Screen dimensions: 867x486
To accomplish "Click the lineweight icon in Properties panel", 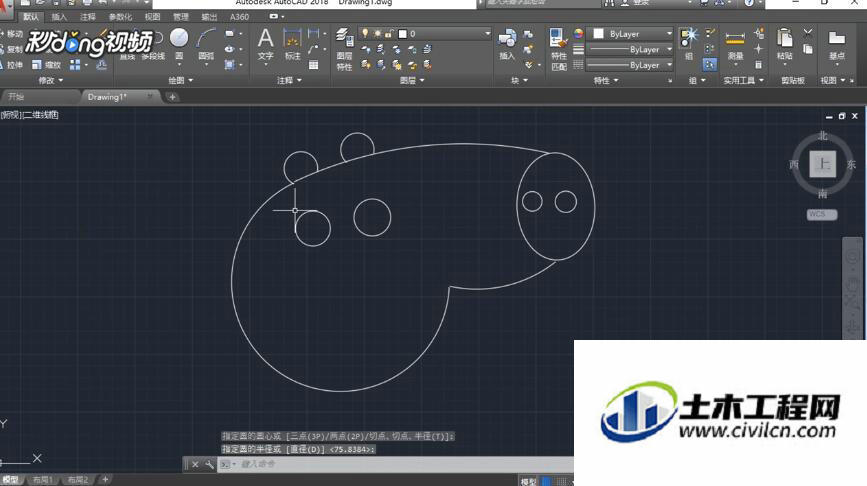I will tap(578, 49).
